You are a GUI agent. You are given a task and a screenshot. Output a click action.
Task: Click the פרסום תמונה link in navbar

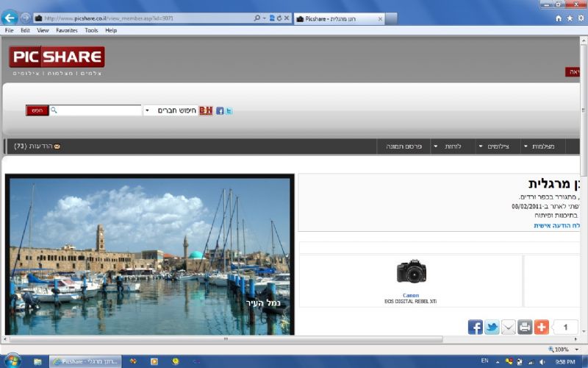(x=404, y=146)
